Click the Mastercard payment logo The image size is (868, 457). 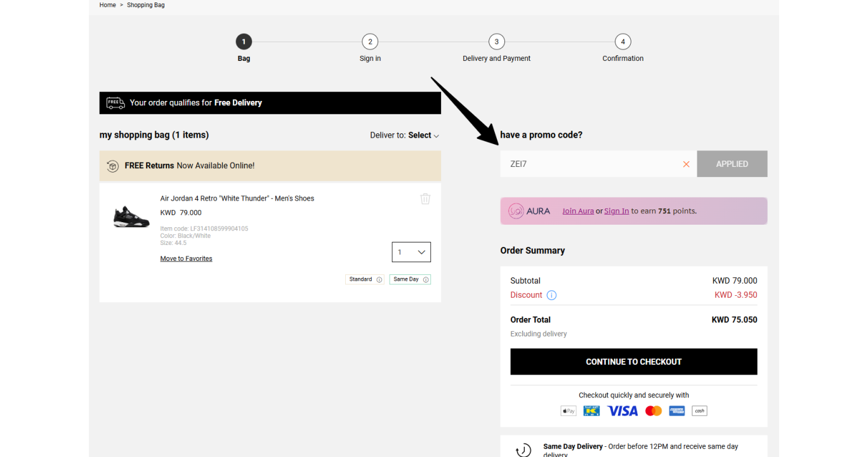pos(654,411)
